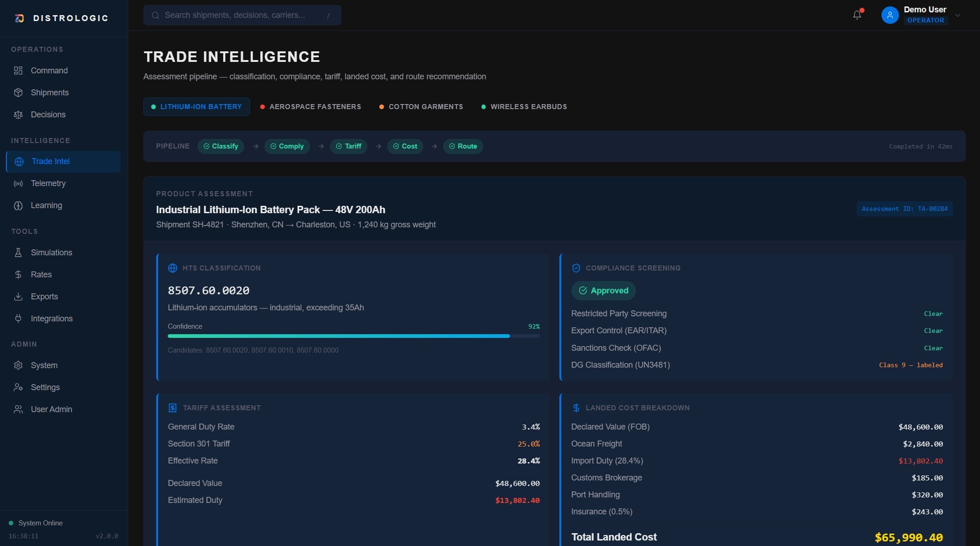Click the Landed Cost dollar icon
The image size is (980, 546).
pyautogui.click(x=576, y=408)
